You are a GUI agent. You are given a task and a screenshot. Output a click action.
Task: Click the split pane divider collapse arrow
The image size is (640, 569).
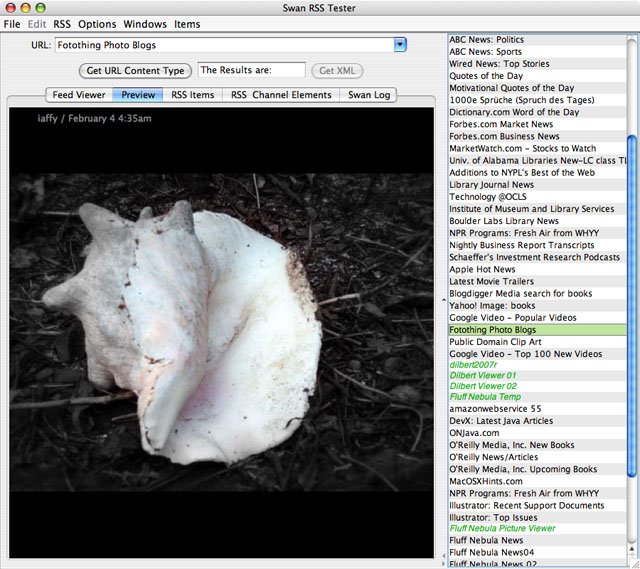click(442, 299)
